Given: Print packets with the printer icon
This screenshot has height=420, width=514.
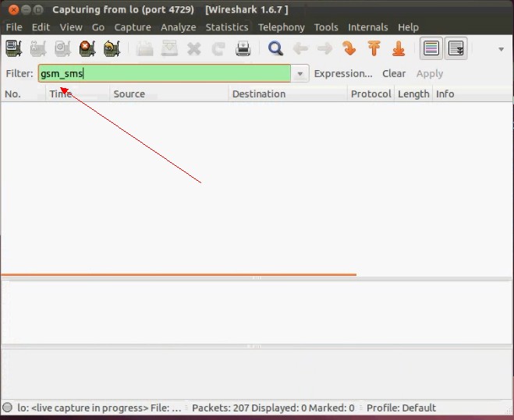Looking at the screenshot, I should [243, 48].
